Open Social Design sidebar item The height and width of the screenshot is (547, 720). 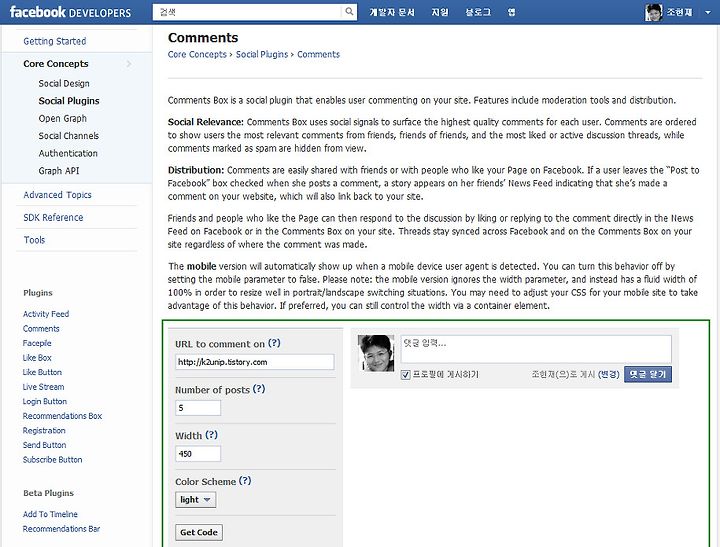pos(64,83)
